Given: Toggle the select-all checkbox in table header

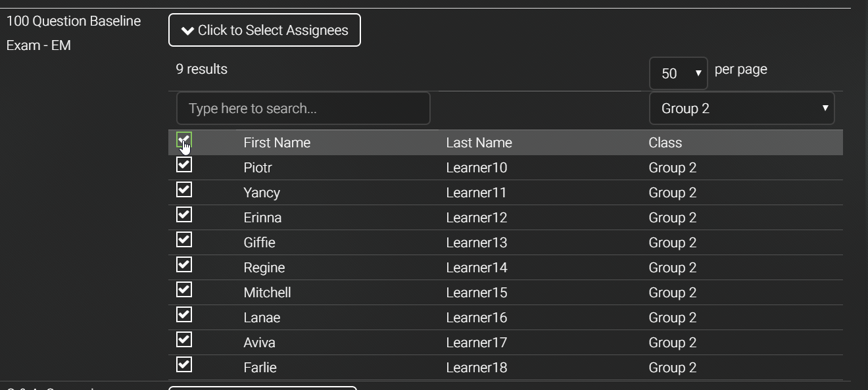Looking at the screenshot, I should pyautogui.click(x=184, y=140).
